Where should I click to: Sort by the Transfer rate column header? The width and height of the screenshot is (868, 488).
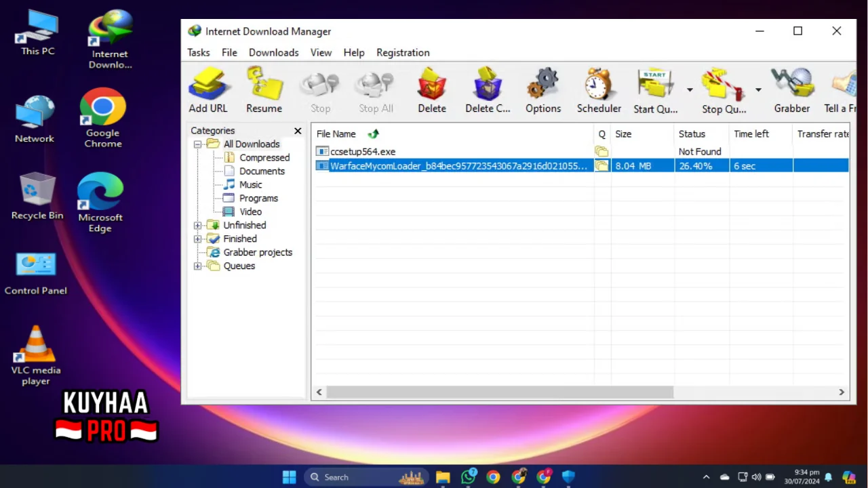821,134
